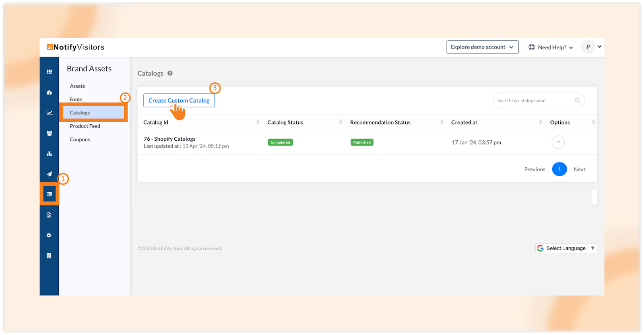
Task: Sort by Catalog Id column arrows
Action: (258, 122)
